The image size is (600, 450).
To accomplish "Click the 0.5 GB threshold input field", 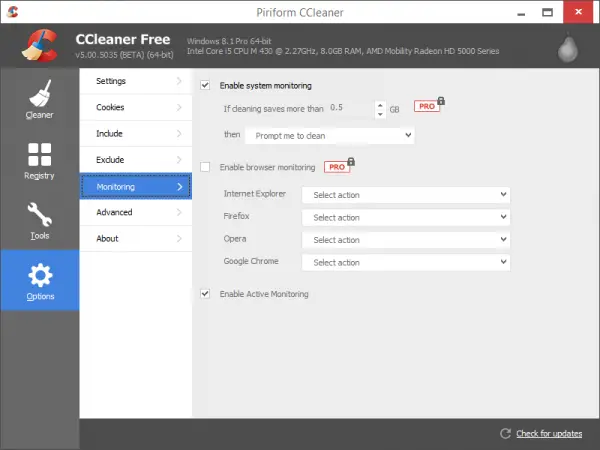I will coord(351,108).
